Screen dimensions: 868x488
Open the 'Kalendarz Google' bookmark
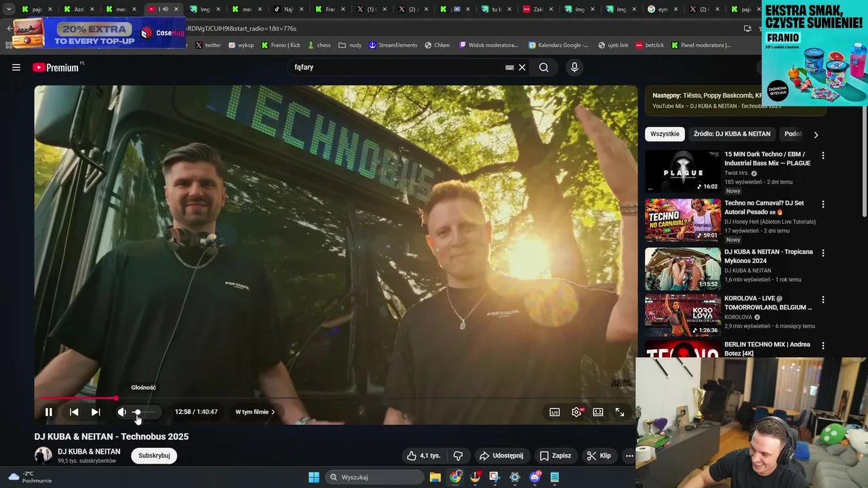click(x=559, y=45)
